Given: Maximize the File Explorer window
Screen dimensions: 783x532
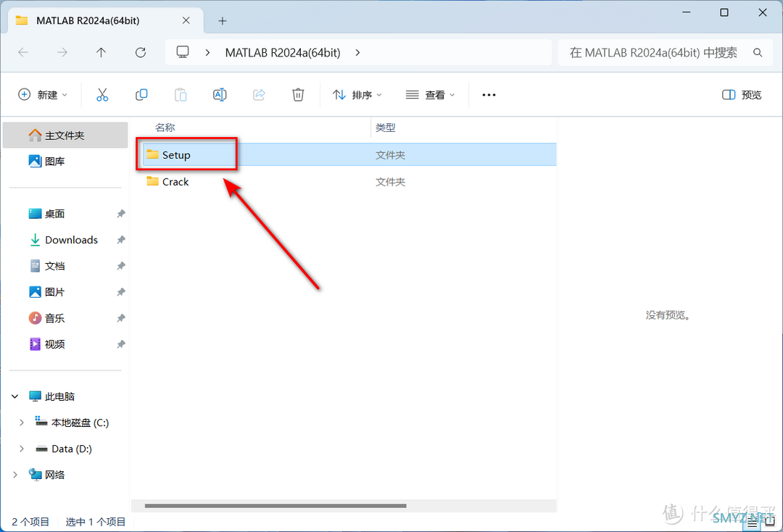Looking at the screenshot, I should [724, 12].
